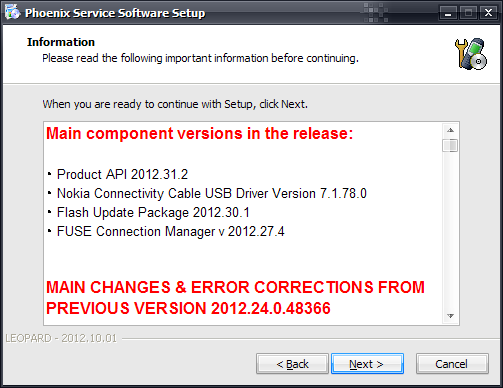503x388 pixels.
Task: Click the LEOPARD - 2012.10.01 label
Action: [x=61, y=338]
